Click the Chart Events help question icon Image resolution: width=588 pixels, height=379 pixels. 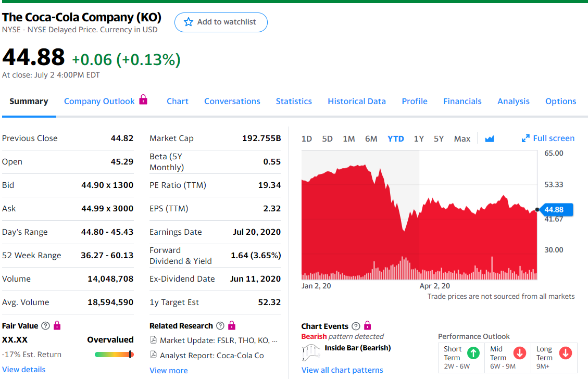coord(356,326)
